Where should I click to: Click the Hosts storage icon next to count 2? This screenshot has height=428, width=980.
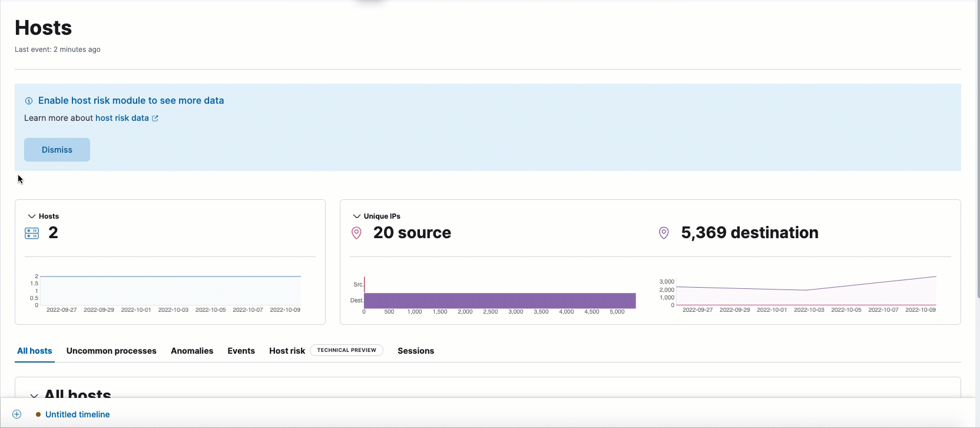[32, 233]
